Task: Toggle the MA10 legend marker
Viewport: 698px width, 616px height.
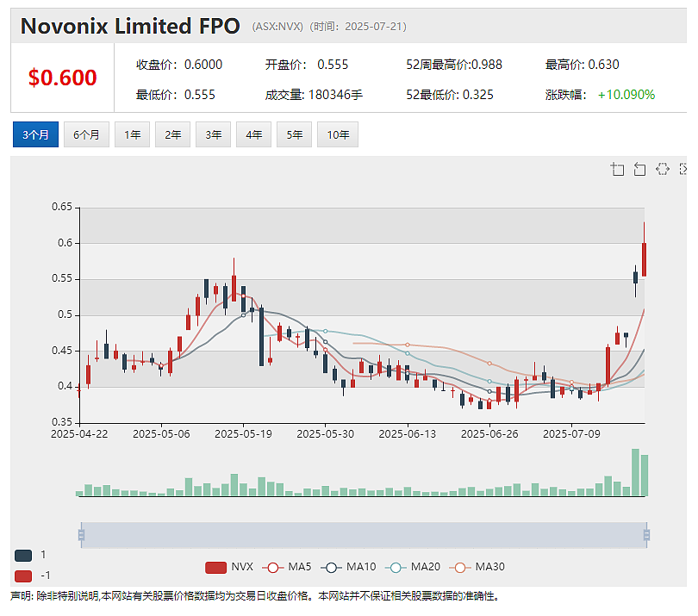Action: point(331,568)
